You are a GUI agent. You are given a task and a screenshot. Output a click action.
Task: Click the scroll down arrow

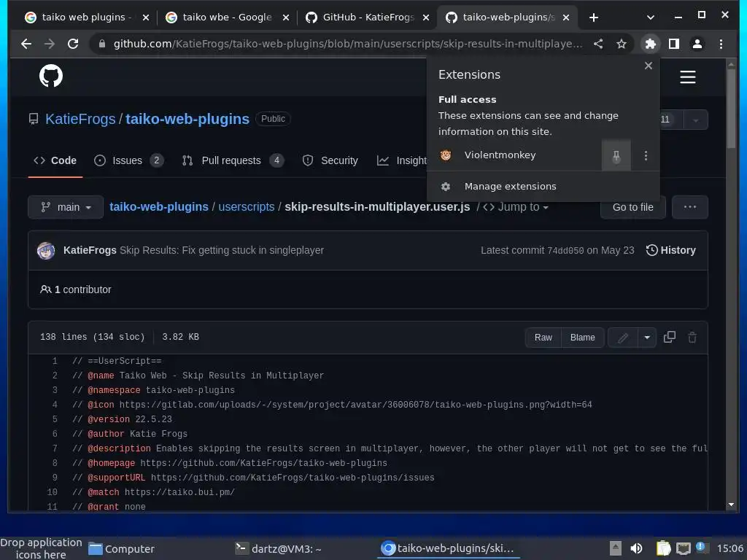(731, 505)
